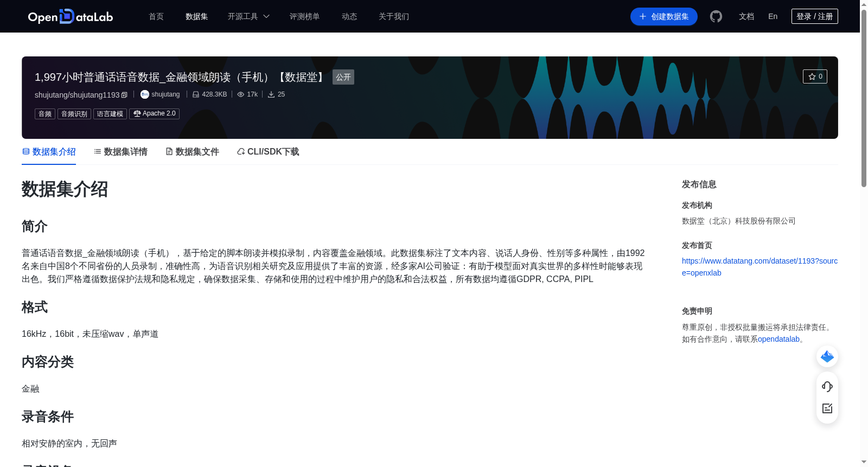Image resolution: width=868 pixels, height=467 pixels.
Task: Switch to the CLI/SDK下载 tab
Action: 268,152
